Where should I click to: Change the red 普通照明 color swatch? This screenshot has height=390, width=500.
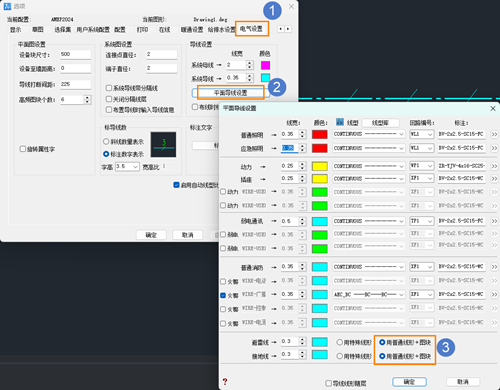[x=319, y=134]
